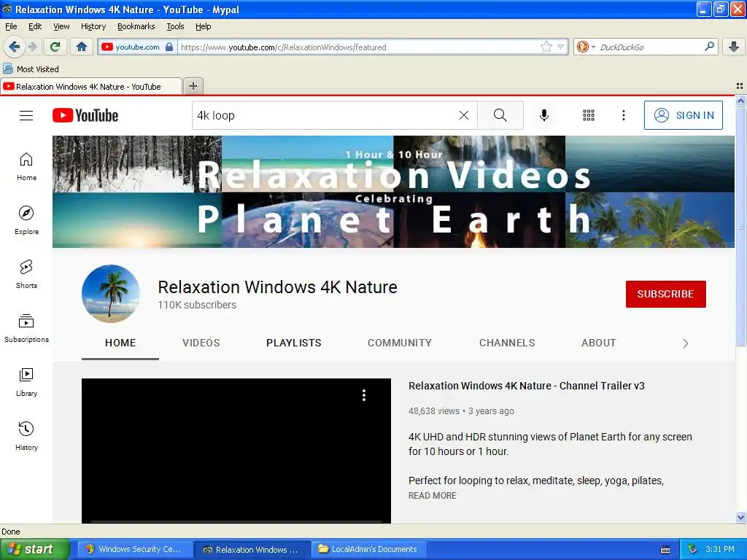Open the File menu
This screenshot has width=747, height=560.
pyautogui.click(x=11, y=26)
